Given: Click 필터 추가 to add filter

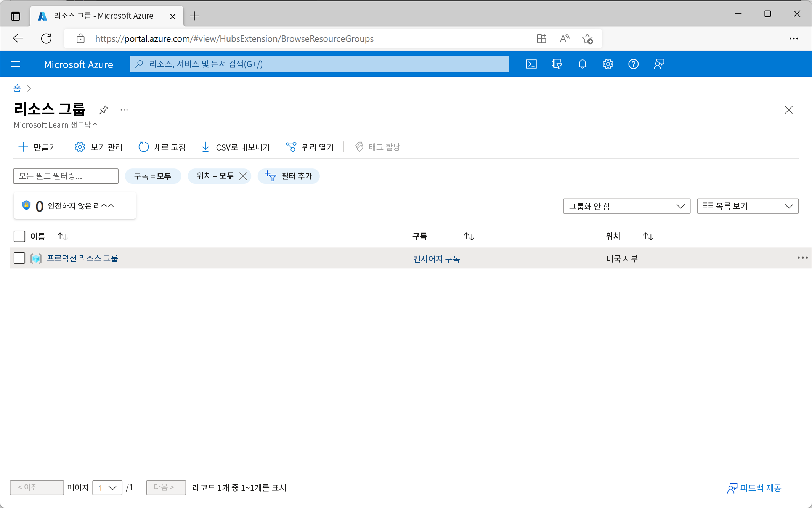Looking at the screenshot, I should tap(289, 176).
